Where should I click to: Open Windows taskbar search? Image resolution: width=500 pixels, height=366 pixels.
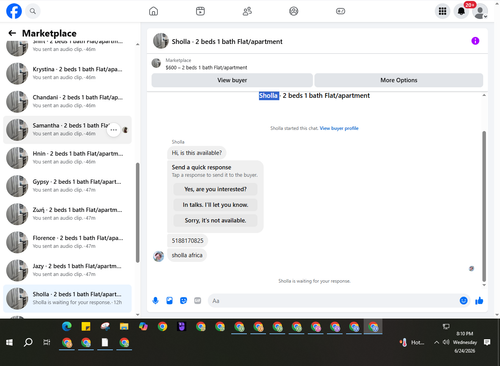(28, 342)
